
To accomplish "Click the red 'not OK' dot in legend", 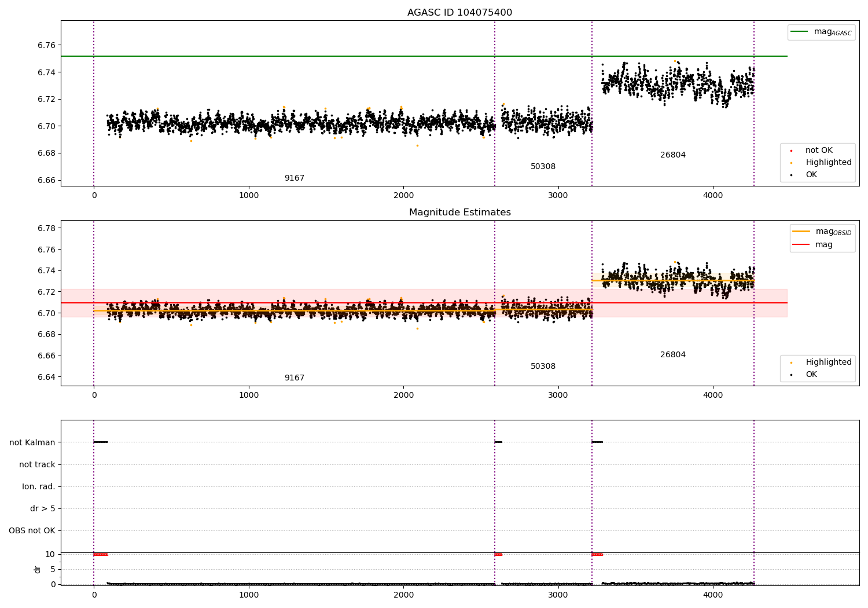I will [x=791, y=151].
